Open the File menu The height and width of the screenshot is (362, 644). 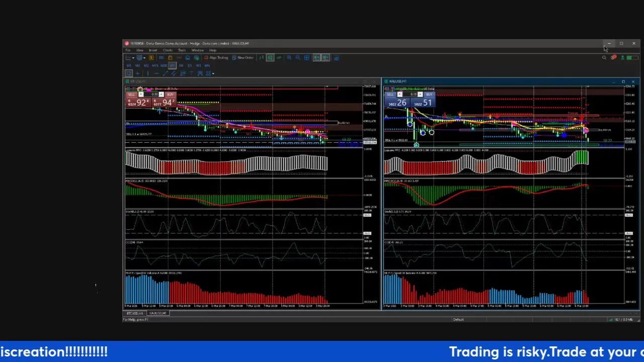(128, 50)
